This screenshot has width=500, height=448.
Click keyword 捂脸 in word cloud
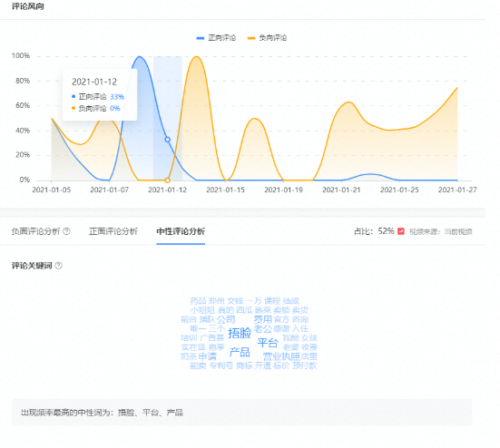tap(240, 334)
